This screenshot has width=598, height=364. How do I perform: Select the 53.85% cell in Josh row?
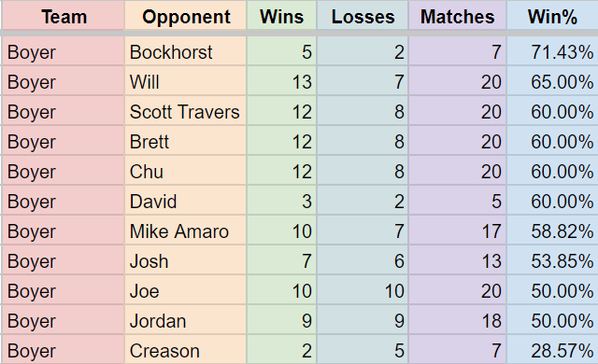552,260
